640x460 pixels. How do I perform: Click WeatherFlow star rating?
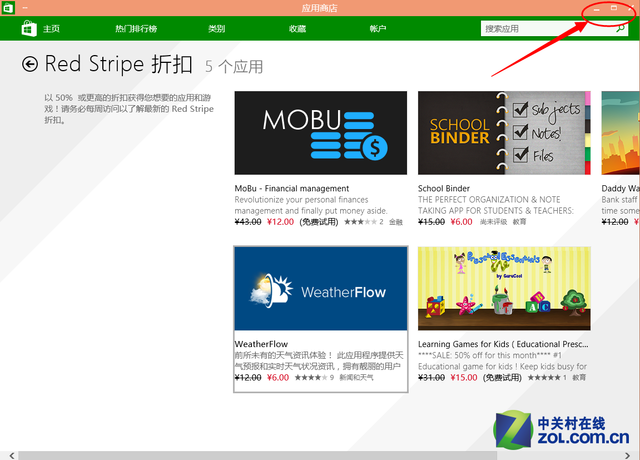tap(311, 378)
